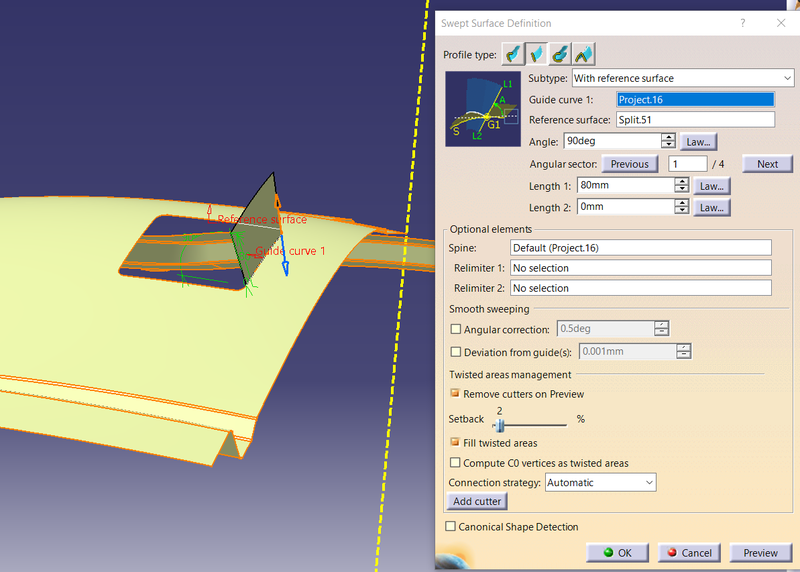Click the sweep diagram preview image

484,108
